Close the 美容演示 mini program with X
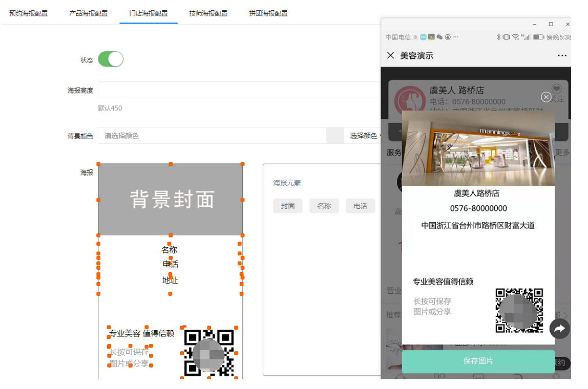Screen dimensions: 588x389 coord(390,55)
